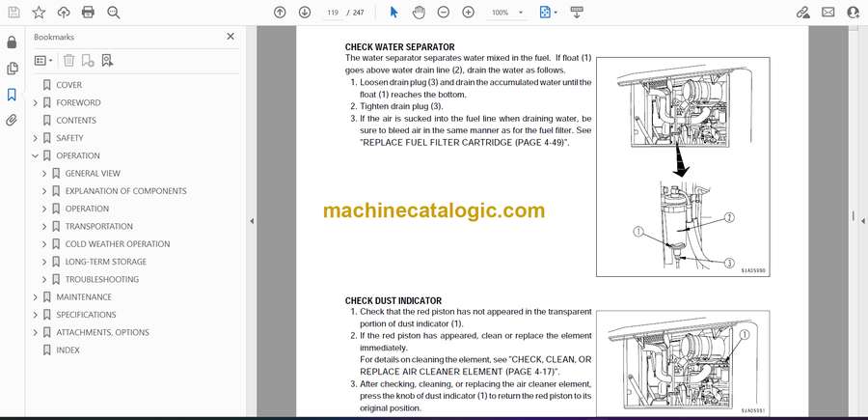The width and height of the screenshot is (868, 420).
Task: Click "CHECK WATER SEPARATOR" heading text
Action: [399, 47]
